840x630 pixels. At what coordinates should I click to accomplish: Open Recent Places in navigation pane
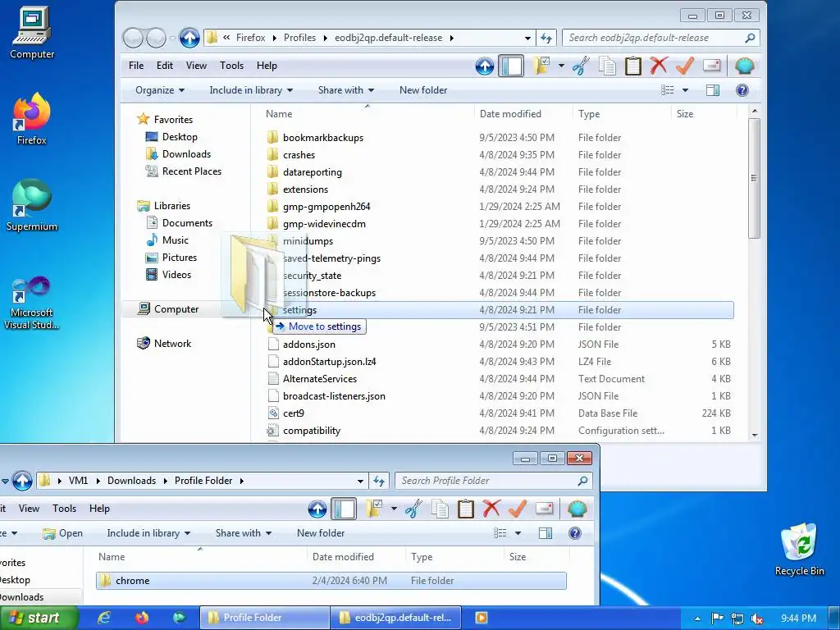(191, 171)
